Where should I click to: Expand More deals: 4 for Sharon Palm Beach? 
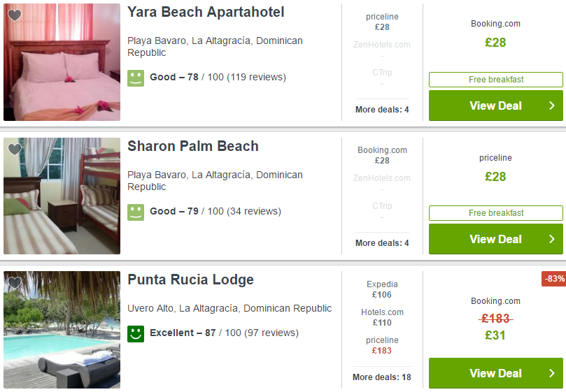382,243
